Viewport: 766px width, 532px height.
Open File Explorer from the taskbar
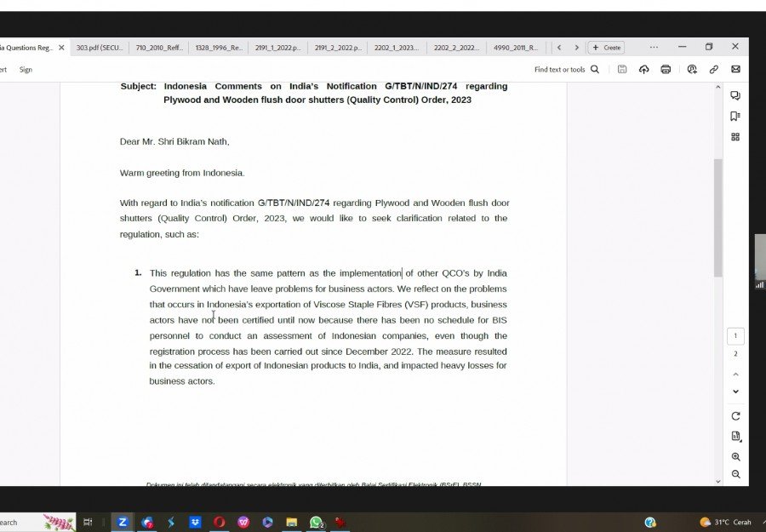point(292,523)
